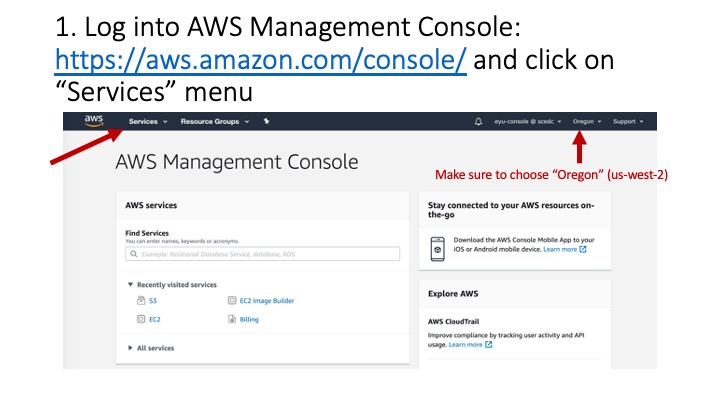Open the EC2 Image Builder link
This screenshot has height=405, width=720.
[267, 300]
